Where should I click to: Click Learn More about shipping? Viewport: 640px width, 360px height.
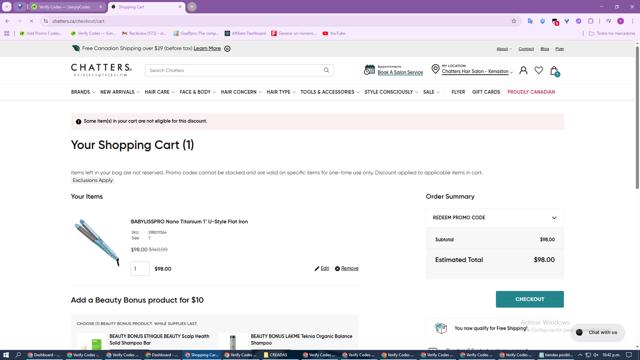coord(207,49)
